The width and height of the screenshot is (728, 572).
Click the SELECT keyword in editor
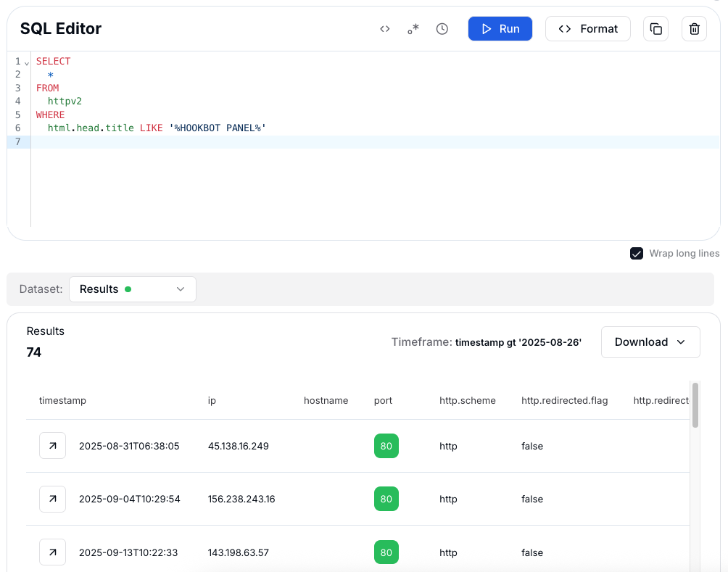[54, 62]
